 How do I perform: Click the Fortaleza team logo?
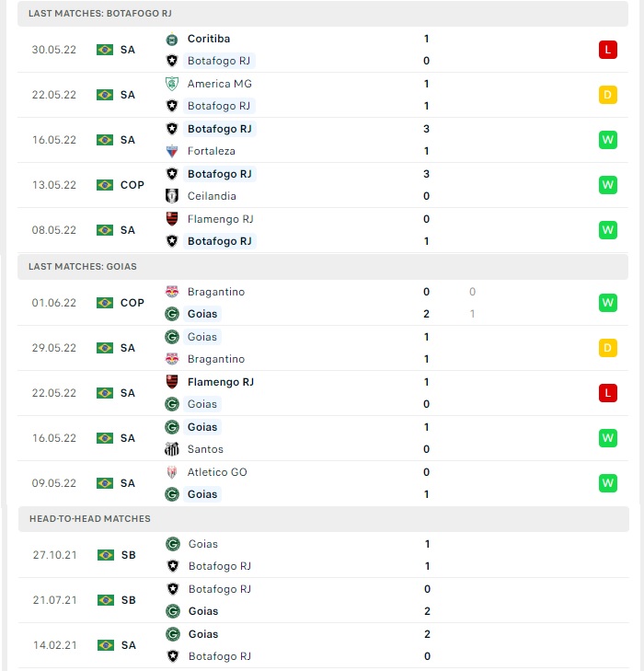click(x=172, y=151)
